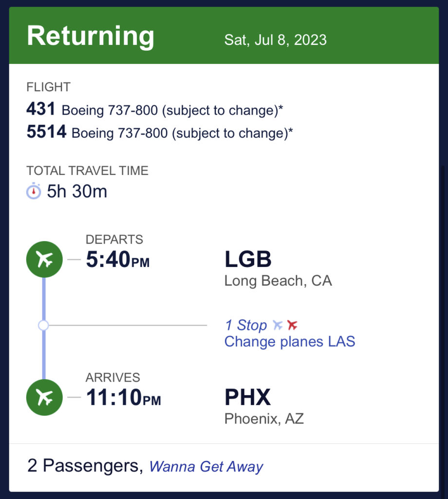The image size is (448, 499).
Task: Click the stopwatch travel time icon
Action: click(34, 191)
